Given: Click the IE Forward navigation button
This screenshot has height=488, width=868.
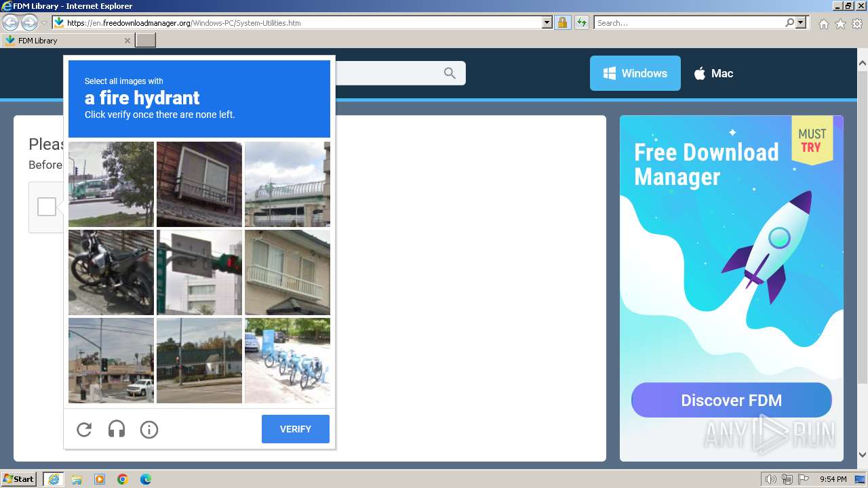Looking at the screenshot, I should coord(29,22).
